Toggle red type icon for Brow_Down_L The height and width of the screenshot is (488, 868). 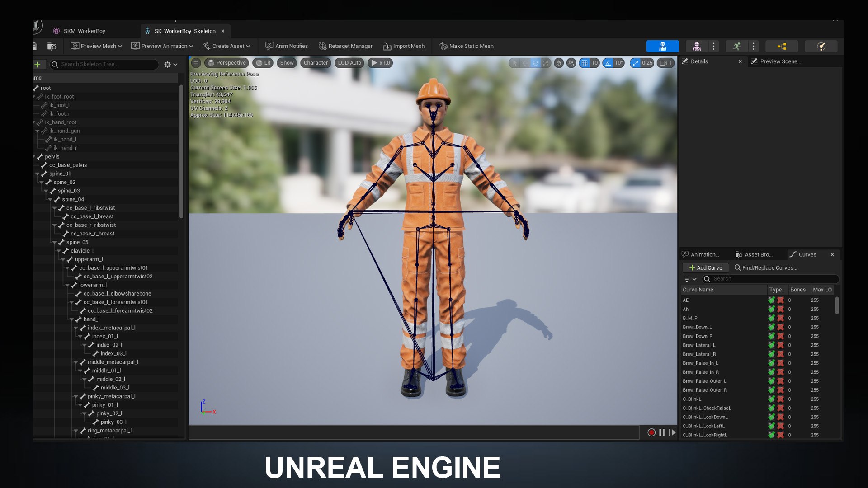780,327
